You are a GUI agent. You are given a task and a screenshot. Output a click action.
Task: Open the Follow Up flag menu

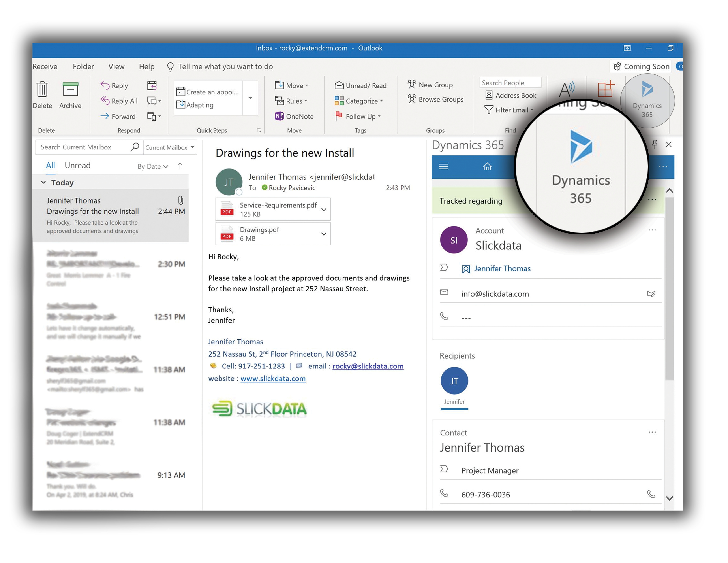coord(358,116)
